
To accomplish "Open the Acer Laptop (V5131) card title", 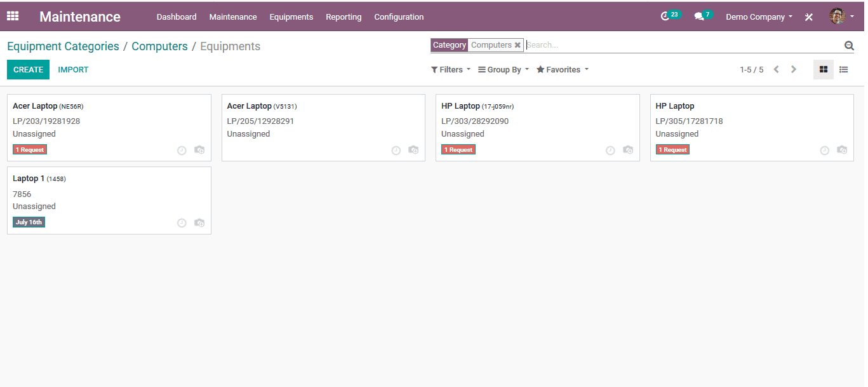I will [x=262, y=106].
